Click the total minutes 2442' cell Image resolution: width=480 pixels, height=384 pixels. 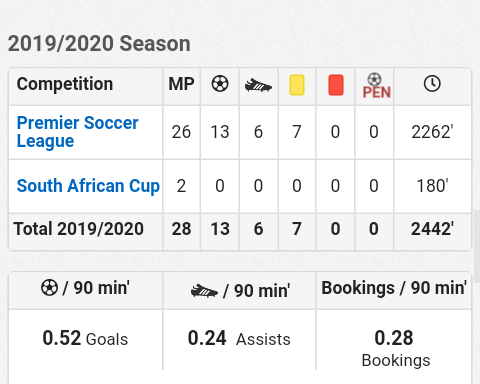click(432, 229)
